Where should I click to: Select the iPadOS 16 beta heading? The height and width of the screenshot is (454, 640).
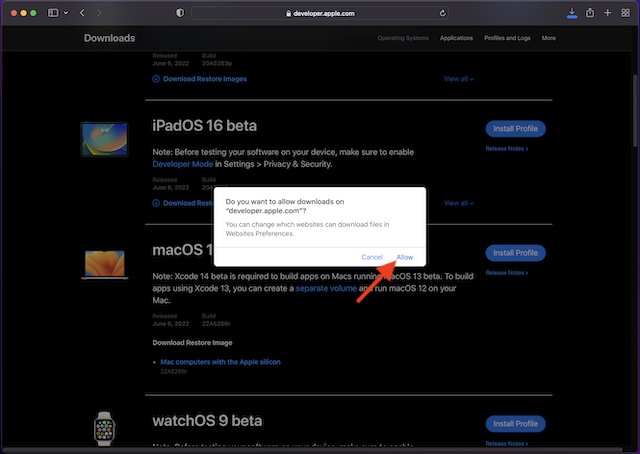point(204,126)
